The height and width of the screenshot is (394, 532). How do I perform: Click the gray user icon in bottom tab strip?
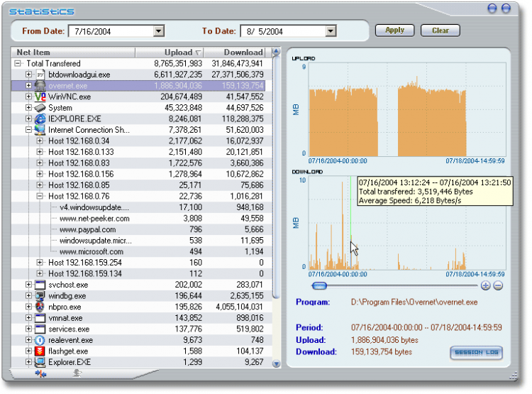tap(77, 373)
